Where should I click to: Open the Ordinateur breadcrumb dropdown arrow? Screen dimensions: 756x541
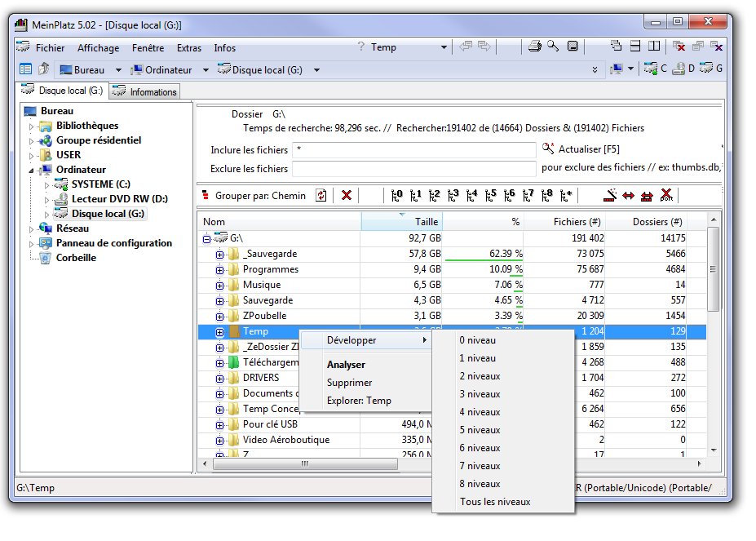point(206,70)
